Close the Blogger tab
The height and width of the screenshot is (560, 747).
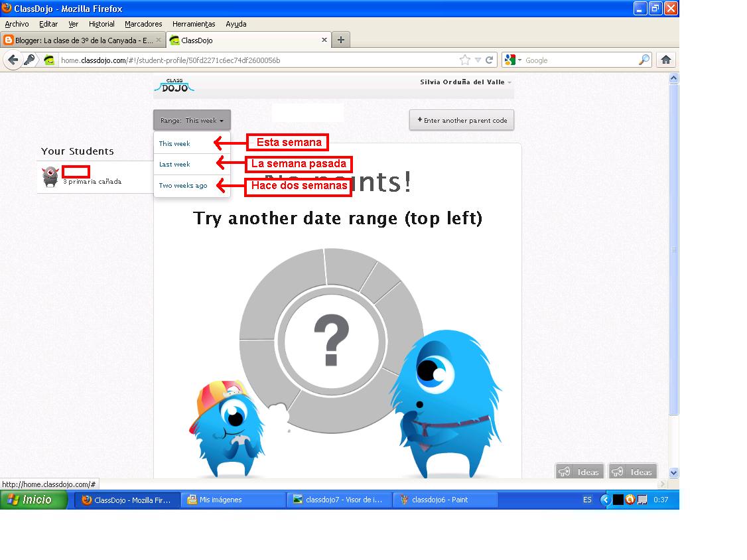point(159,40)
